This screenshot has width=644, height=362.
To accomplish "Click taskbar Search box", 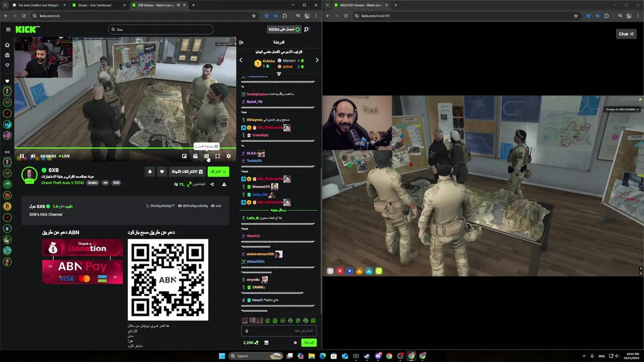I will tap(255, 356).
